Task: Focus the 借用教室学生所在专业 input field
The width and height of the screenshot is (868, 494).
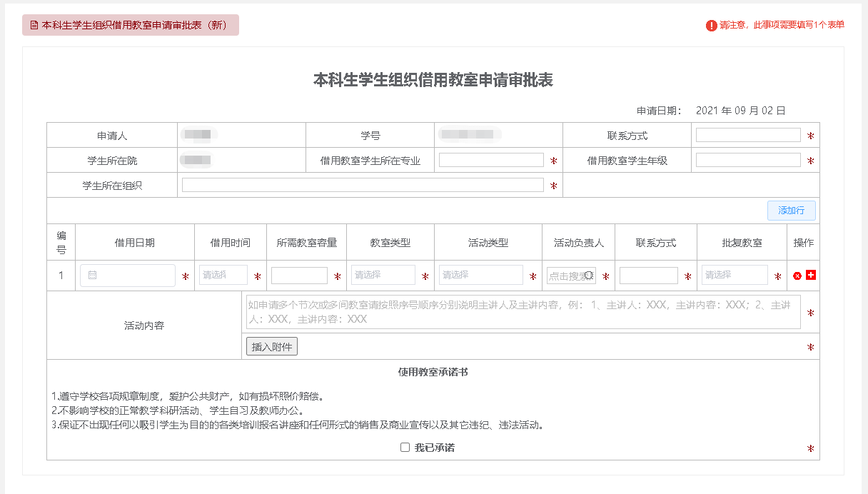Action: [x=491, y=161]
